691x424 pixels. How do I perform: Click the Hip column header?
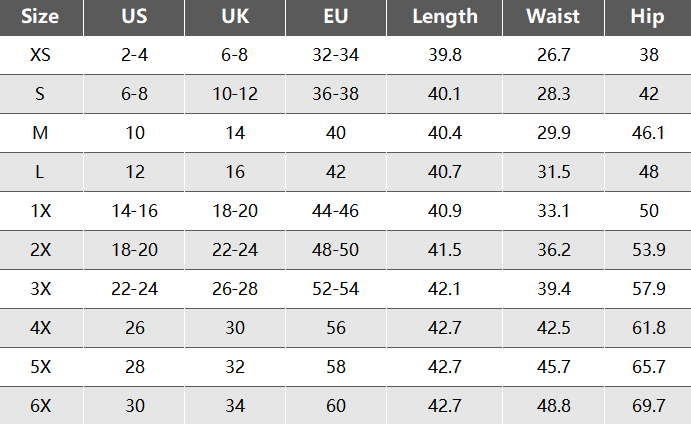(x=648, y=17)
